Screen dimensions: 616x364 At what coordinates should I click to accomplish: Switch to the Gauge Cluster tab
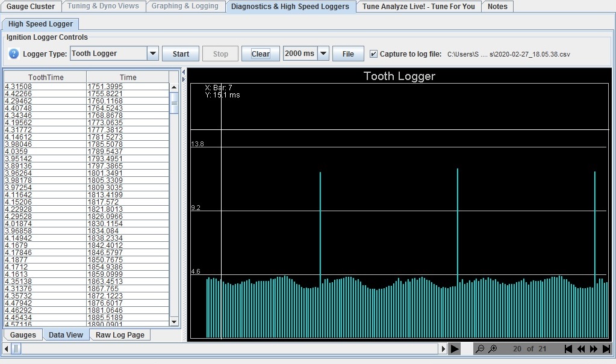pyautogui.click(x=31, y=7)
